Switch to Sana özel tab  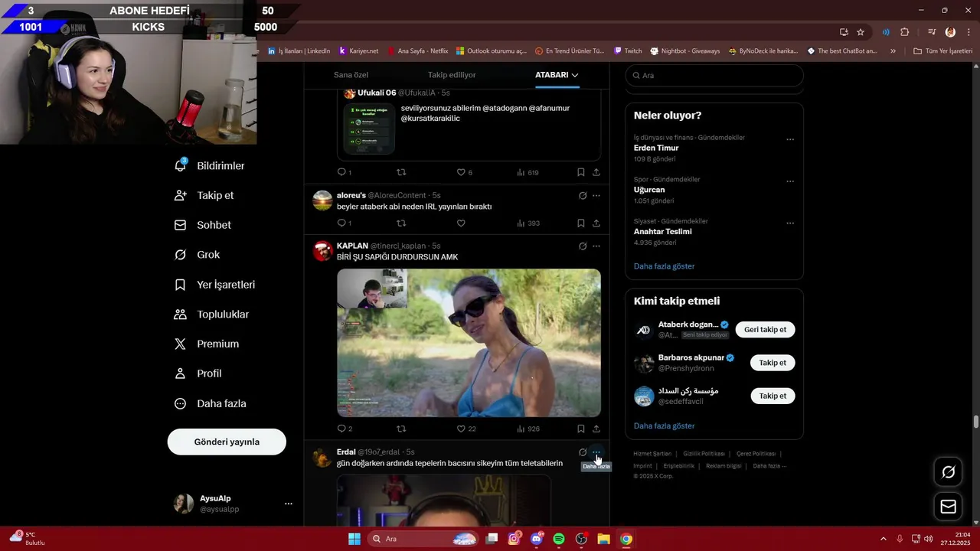click(351, 75)
